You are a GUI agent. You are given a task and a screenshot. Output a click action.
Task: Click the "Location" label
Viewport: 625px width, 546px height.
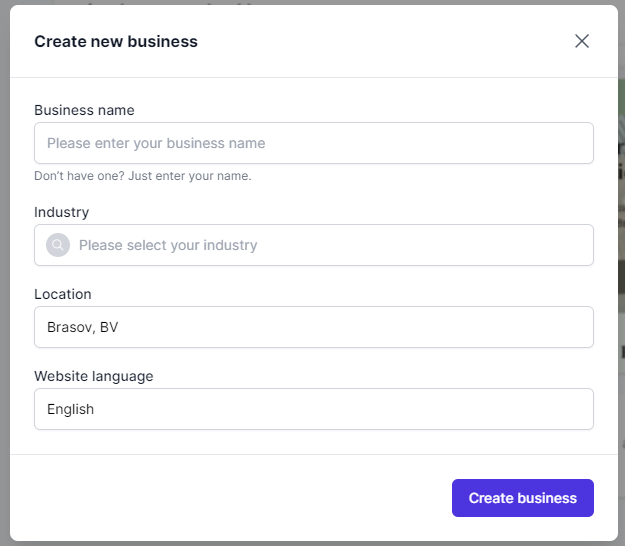[63, 294]
